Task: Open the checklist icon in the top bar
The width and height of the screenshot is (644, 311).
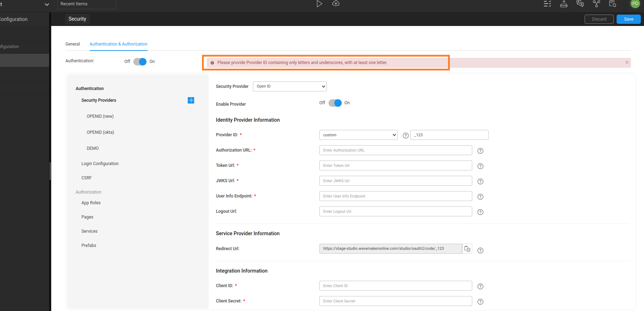Action: [547, 4]
